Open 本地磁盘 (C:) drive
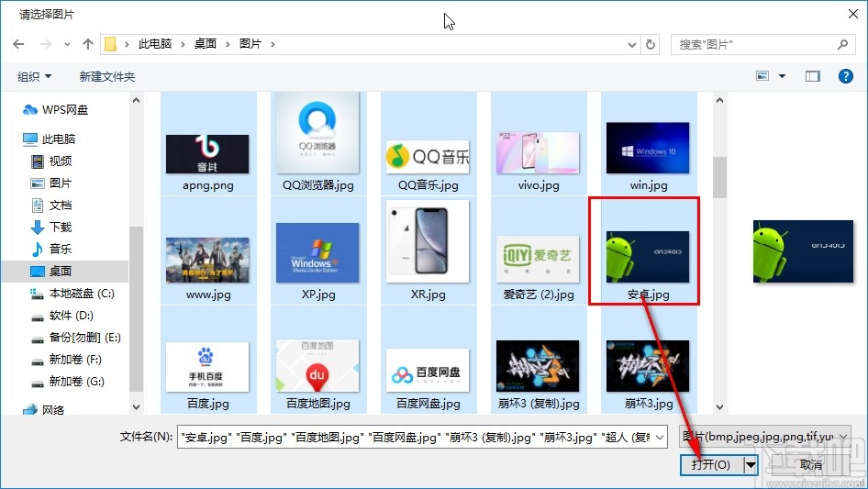 [72, 294]
